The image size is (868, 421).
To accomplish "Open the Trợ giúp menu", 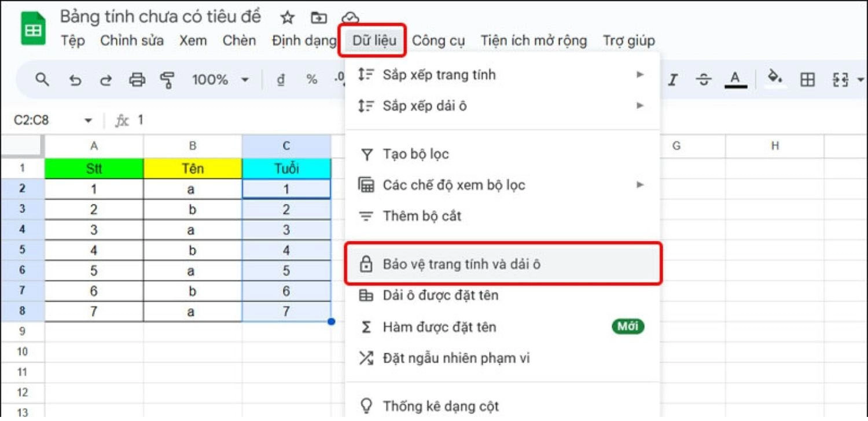I will tap(628, 41).
